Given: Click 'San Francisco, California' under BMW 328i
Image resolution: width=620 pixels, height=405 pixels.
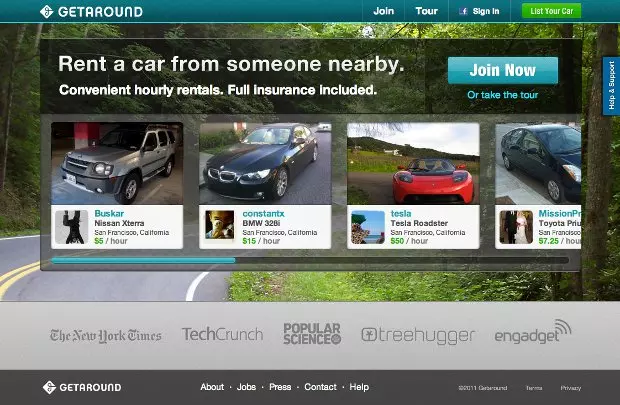Looking at the screenshot, I should [280, 233].
